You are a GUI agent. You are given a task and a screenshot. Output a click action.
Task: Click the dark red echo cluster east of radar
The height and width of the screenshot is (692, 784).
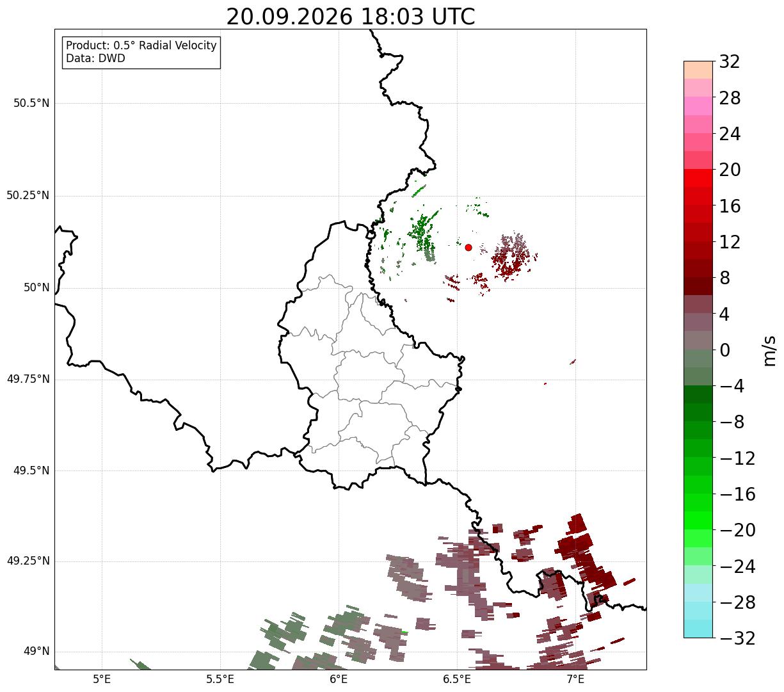[x=513, y=256]
